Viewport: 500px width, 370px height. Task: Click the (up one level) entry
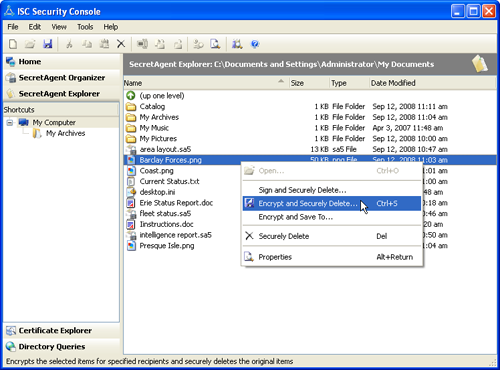(162, 96)
